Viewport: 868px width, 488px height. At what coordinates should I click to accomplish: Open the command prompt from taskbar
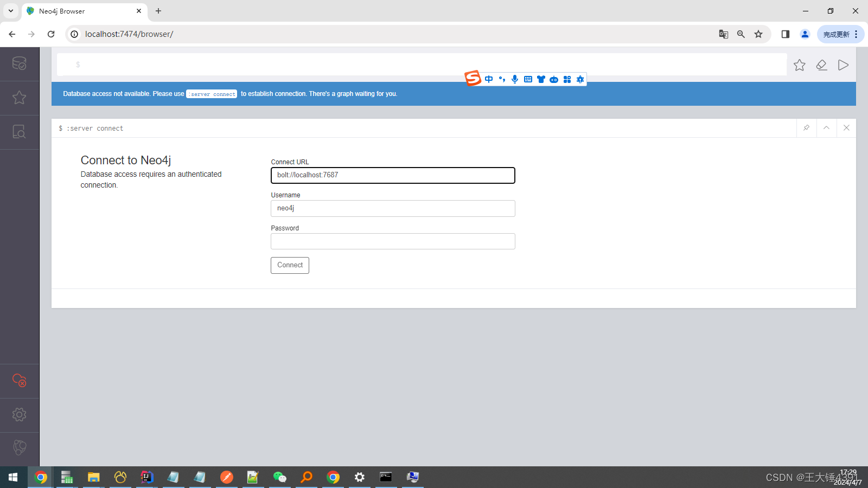coord(386,477)
